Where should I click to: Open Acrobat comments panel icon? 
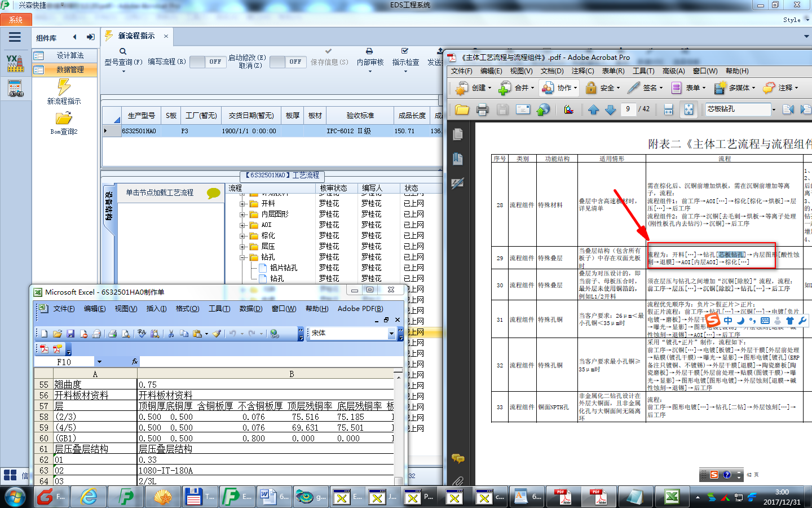click(x=458, y=459)
